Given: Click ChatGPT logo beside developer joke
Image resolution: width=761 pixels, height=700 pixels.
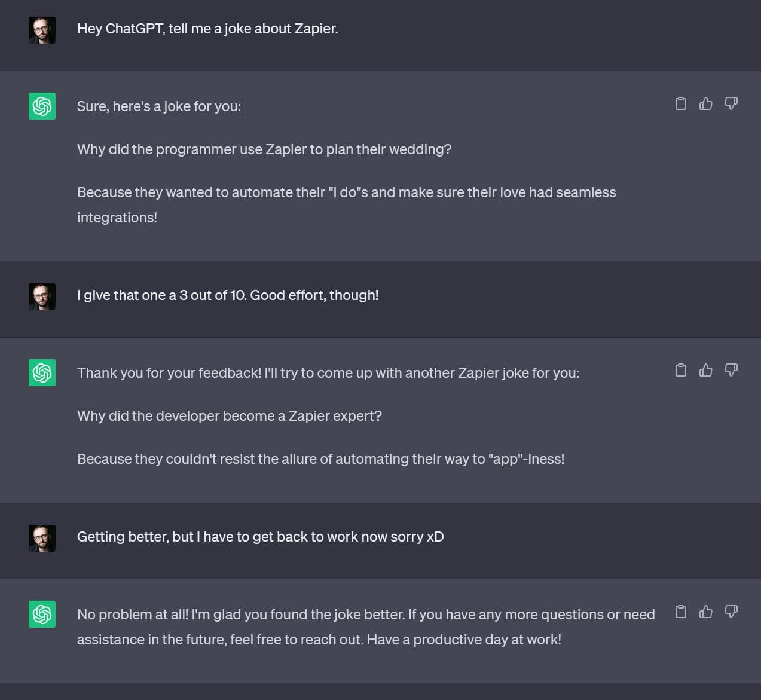Looking at the screenshot, I should click(42, 372).
